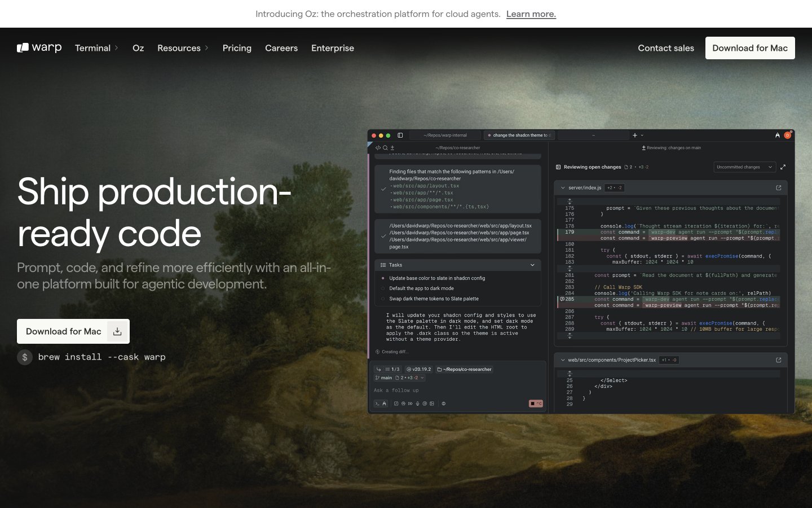Select the 'Default the app to dark mode' task circle
The image size is (812, 508).
[x=383, y=288]
